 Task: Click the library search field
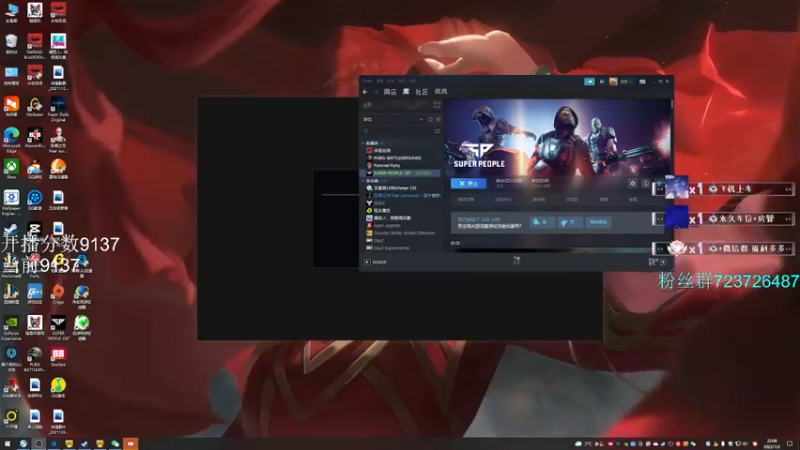click(397, 131)
